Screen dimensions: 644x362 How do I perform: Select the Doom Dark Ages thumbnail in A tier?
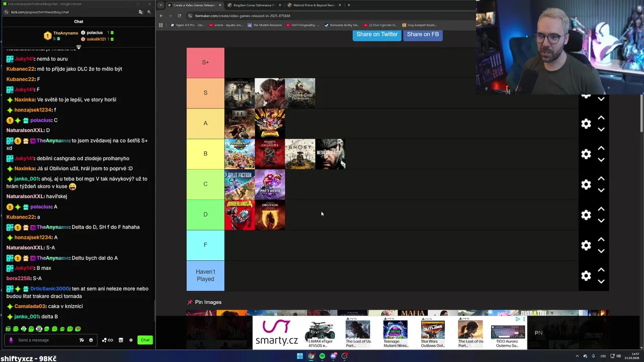click(x=239, y=124)
